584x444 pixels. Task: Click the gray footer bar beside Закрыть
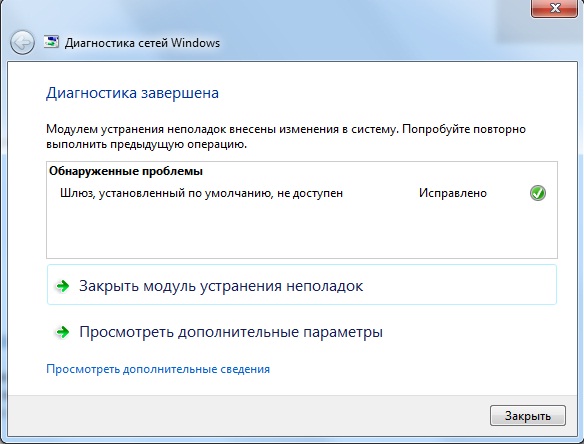pos(246,416)
